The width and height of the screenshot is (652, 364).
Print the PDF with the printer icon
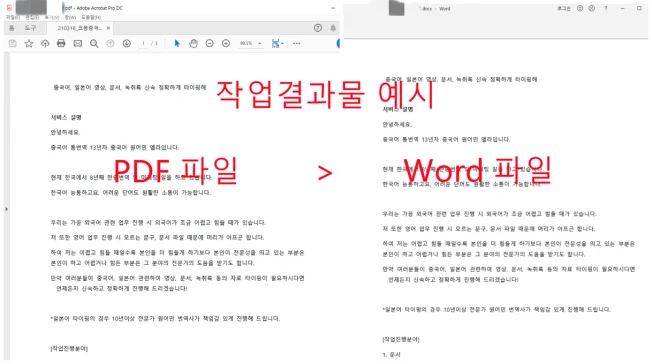point(61,43)
